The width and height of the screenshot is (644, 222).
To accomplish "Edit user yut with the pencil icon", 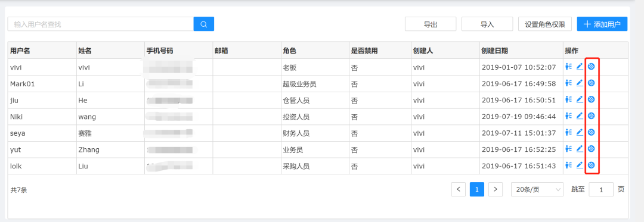I will 580,149.
